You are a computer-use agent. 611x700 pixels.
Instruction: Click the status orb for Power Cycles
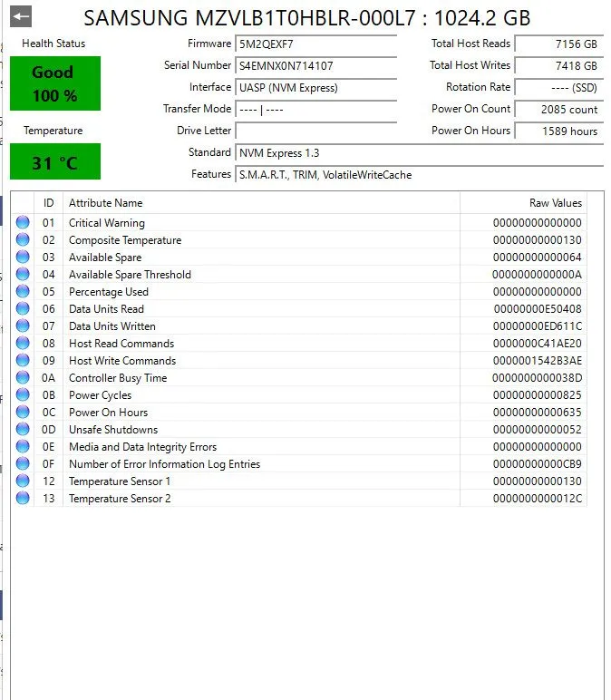coord(23,394)
